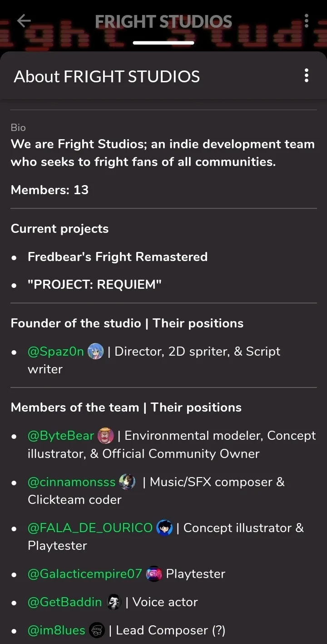
Task: Tap FALA_DE_OURICO's avatar icon
Action: coord(164,528)
